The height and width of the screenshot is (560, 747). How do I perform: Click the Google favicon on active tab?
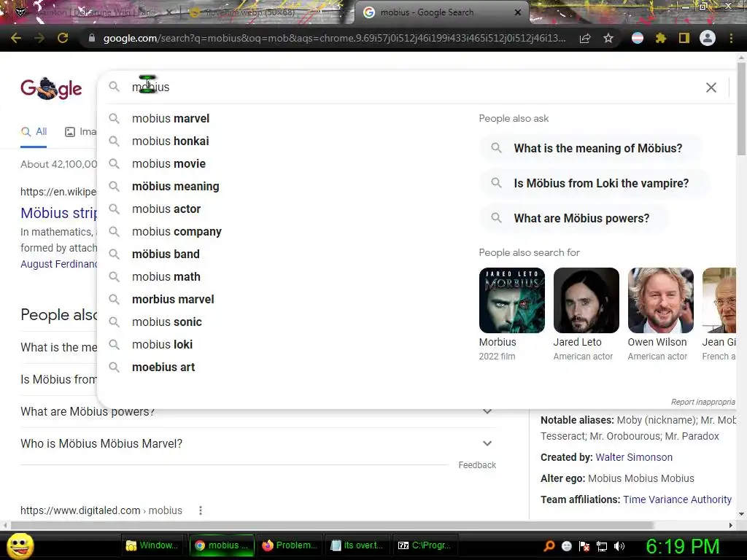tap(368, 12)
